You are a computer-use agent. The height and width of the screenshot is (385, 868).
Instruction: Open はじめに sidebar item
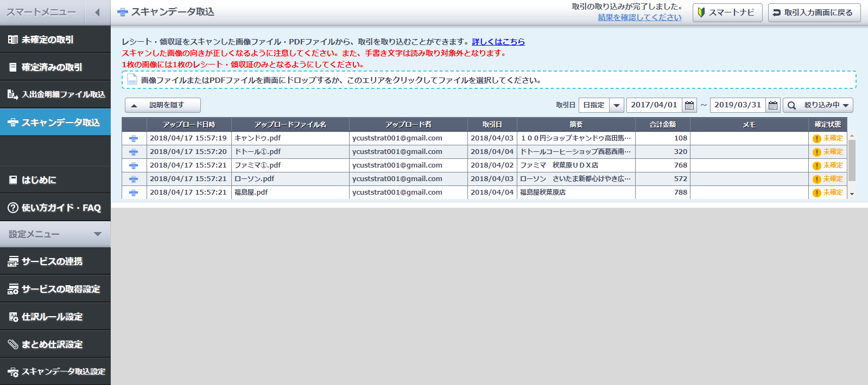point(55,179)
